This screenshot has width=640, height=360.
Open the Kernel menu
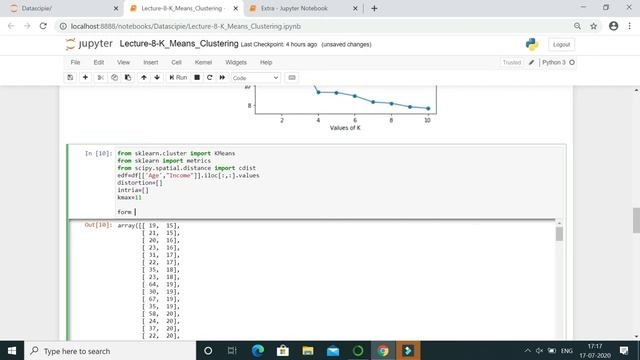click(x=203, y=62)
